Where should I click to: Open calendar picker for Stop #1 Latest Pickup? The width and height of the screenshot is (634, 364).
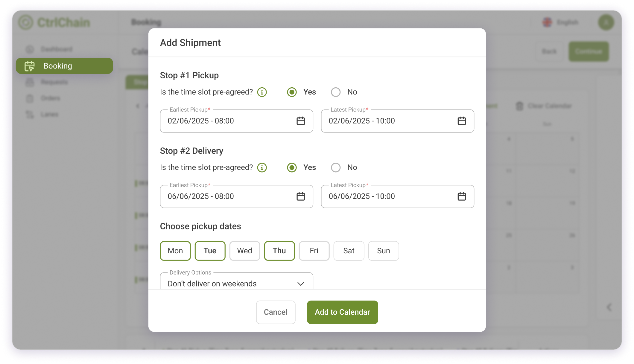(x=462, y=121)
